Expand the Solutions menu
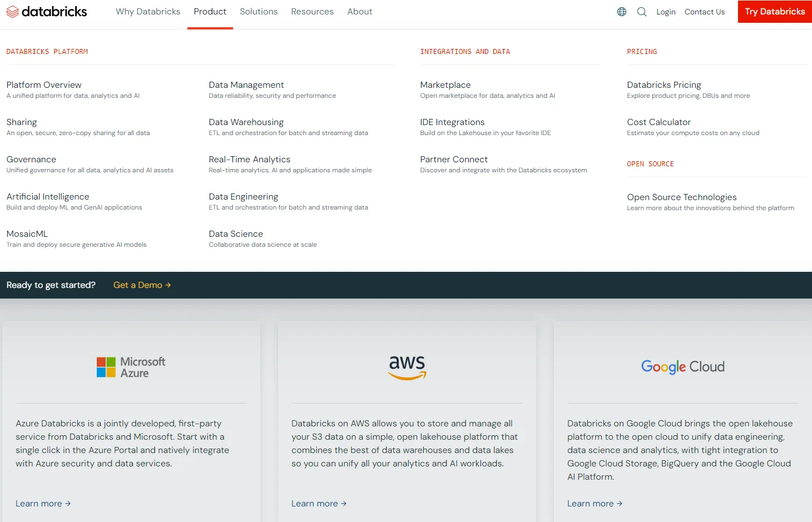This screenshot has width=812, height=522. coord(259,12)
